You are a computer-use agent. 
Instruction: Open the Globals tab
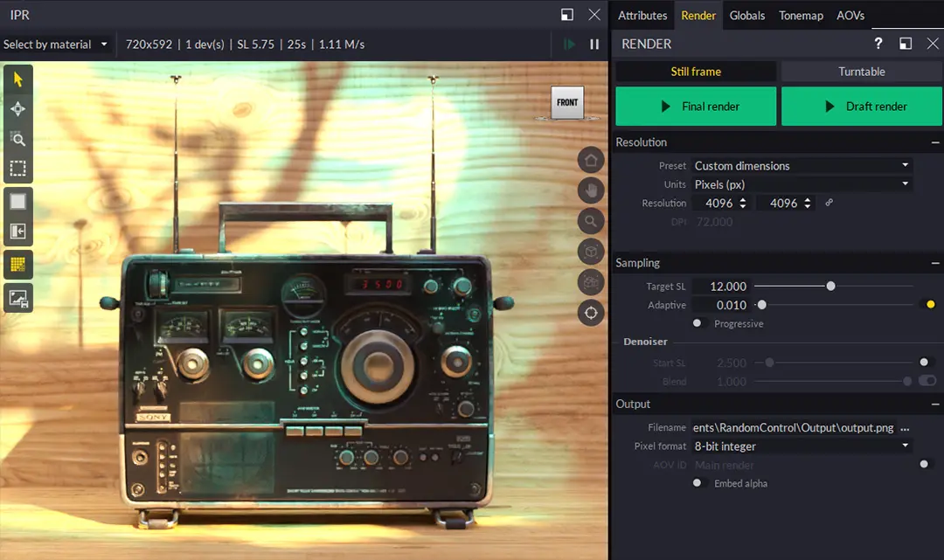pyautogui.click(x=747, y=15)
